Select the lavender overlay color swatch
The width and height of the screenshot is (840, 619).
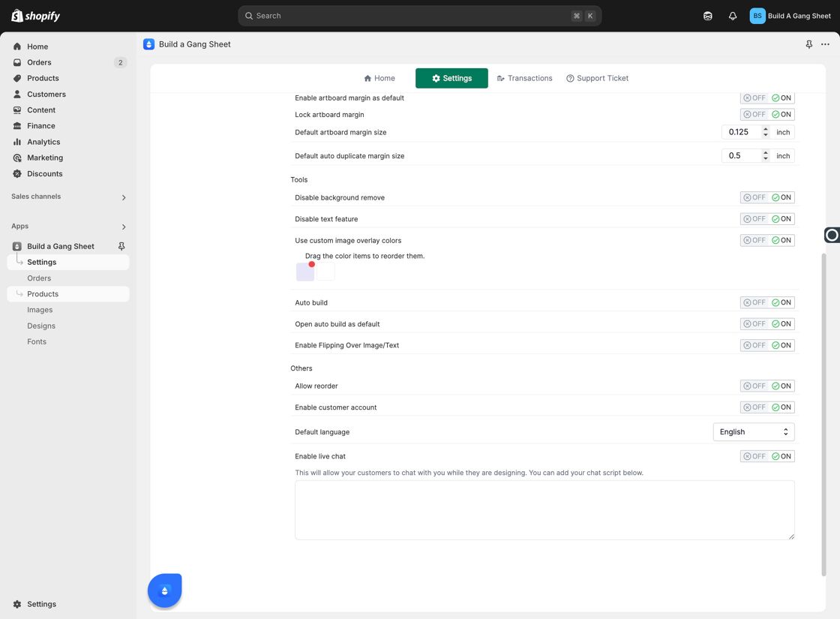coord(305,272)
